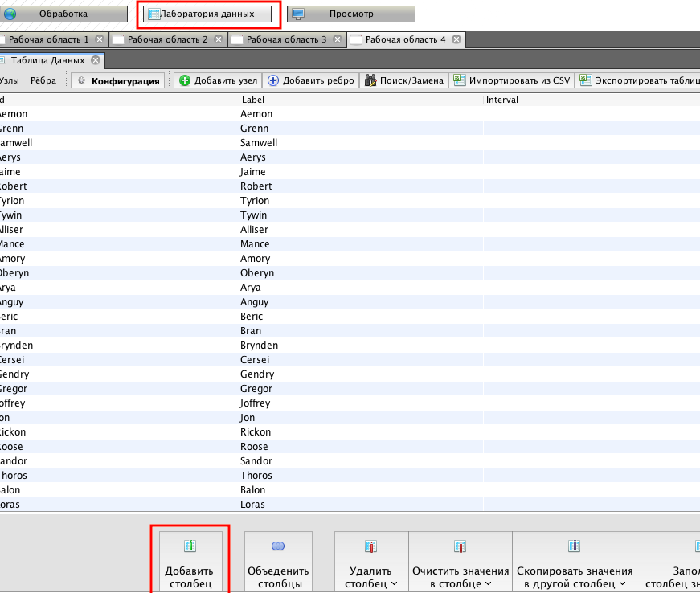Screen dimensions: 700x593
Task: Select the Рабочая область 3 tab
Action: click(x=286, y=39)
